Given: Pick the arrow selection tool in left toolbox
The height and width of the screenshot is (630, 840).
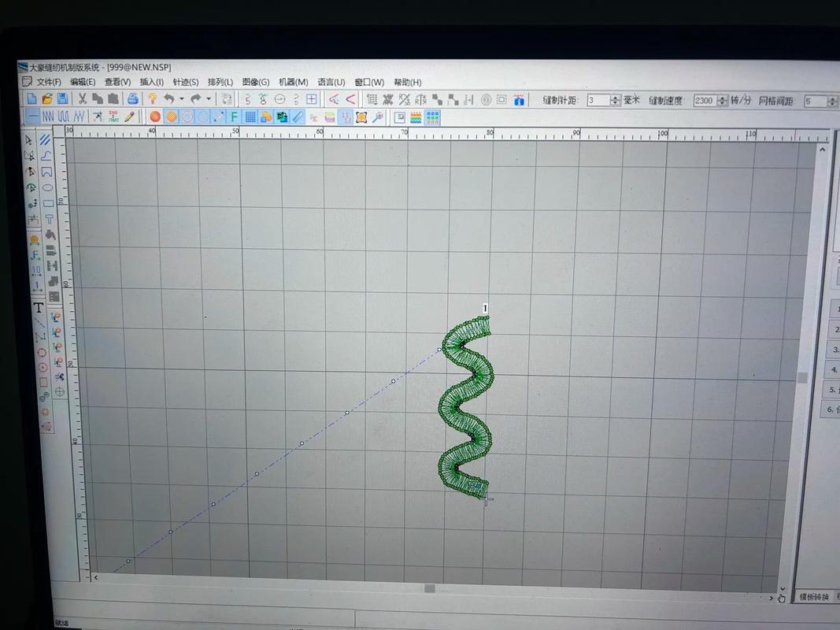Looking at the screenshot, I should (30, 139).
